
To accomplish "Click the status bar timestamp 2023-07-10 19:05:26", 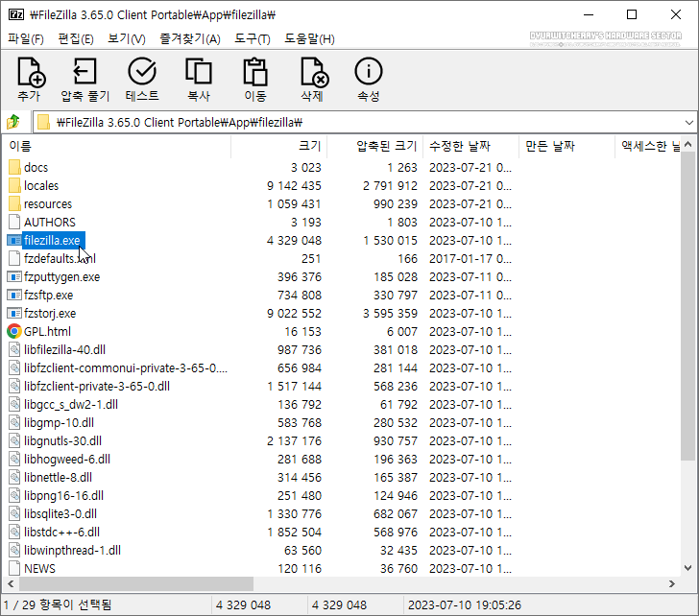I will coord(465,604).
